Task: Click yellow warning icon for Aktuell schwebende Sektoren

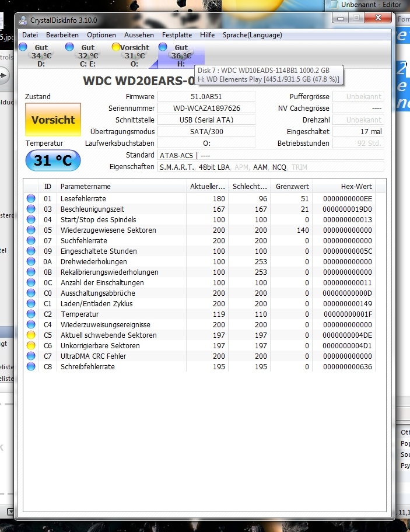Action: (x=31, y=335)
